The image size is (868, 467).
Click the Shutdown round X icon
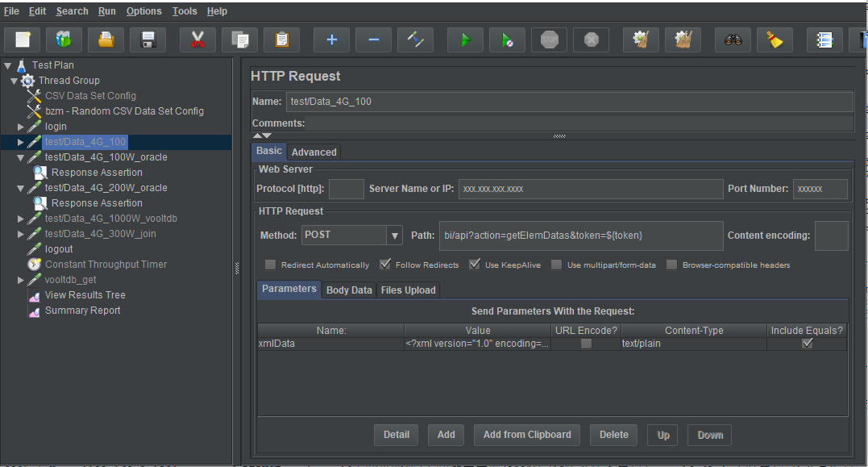click(592, 40)
